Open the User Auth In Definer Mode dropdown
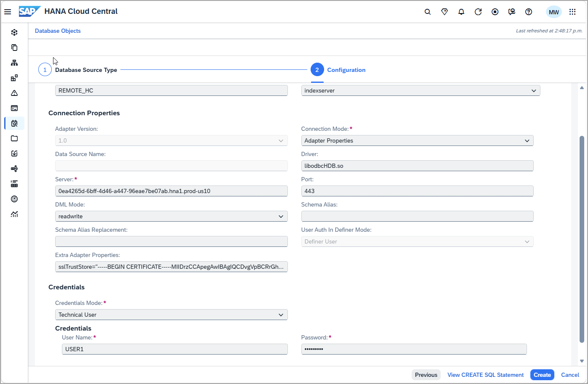588x384 pixels. [x=417, y=241]
